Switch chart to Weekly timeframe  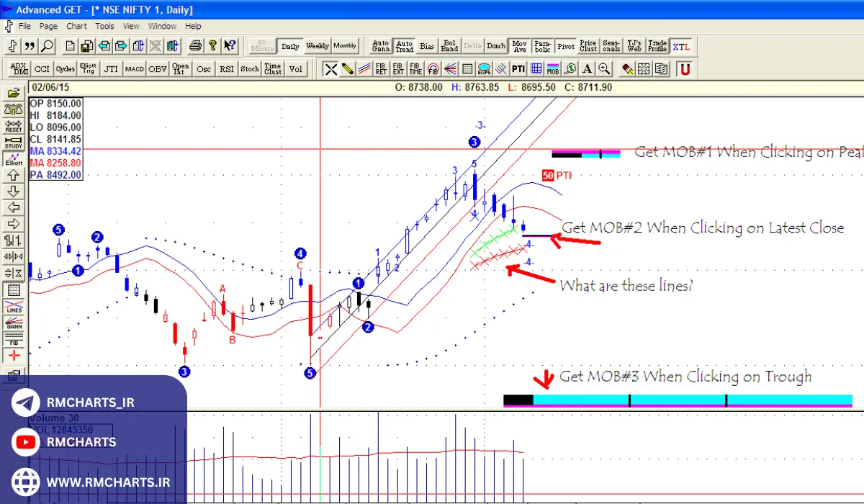coord(318,46)
